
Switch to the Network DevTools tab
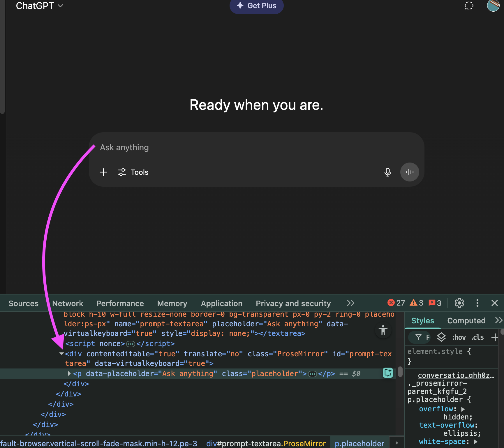click(x=68, y=304)
